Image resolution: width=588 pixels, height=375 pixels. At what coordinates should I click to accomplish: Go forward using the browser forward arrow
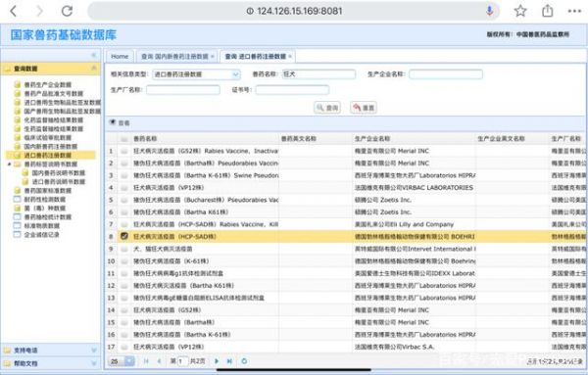pyautogui.click(x=39, y=11)
